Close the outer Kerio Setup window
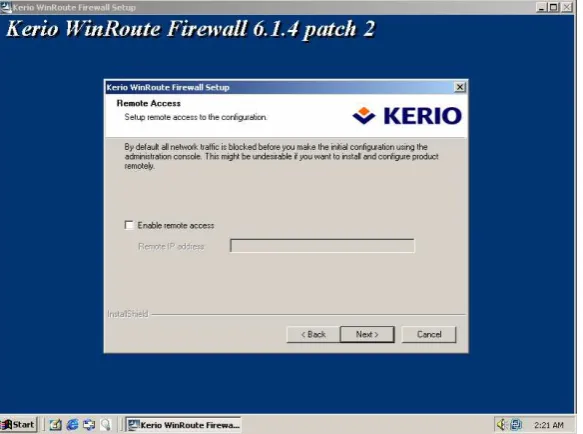 click(567, 7)
